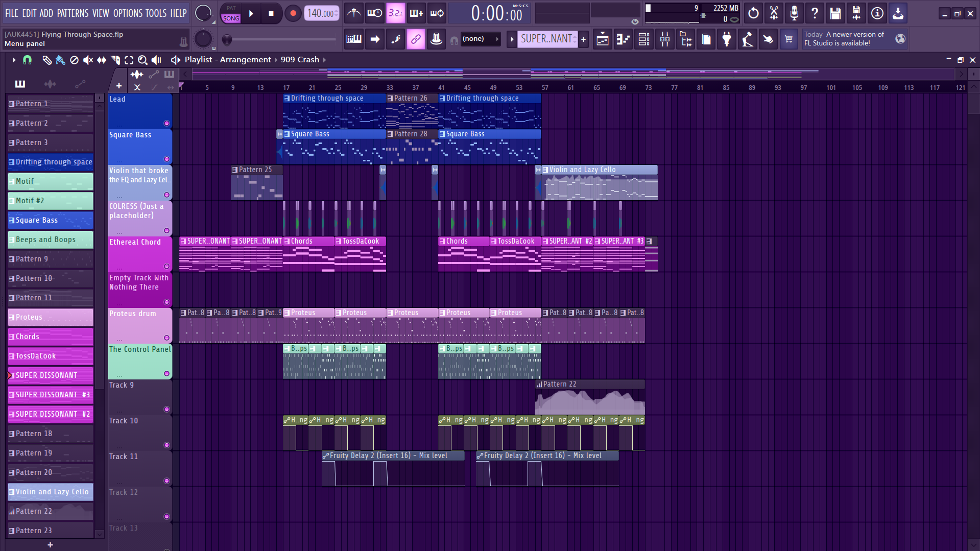The height and width of the screenshot is (551, 980).
Task: Open the Piano roll view button
Action: pos(624,39)
